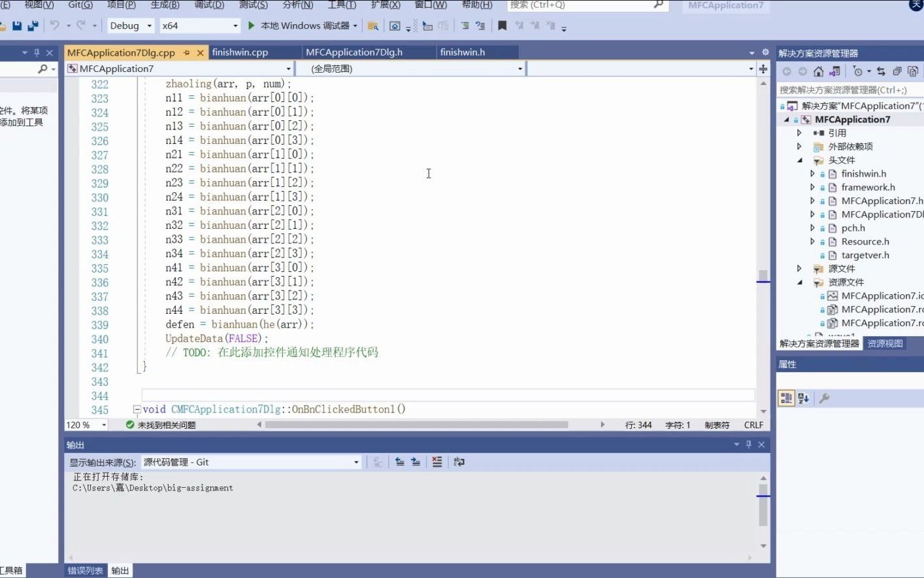Open the 视图(V) menu
The width and height of the screenshot is (924, 578).
39,5
